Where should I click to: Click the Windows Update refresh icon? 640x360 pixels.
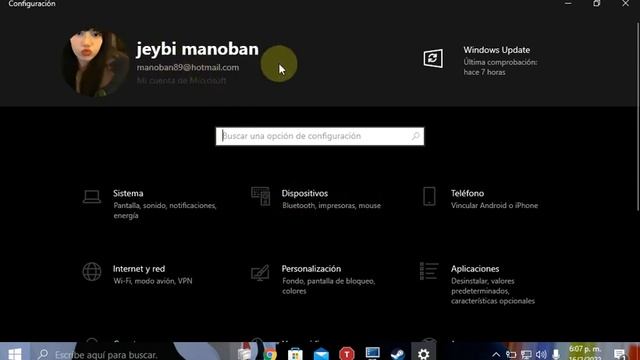click(x=433, y=58)
